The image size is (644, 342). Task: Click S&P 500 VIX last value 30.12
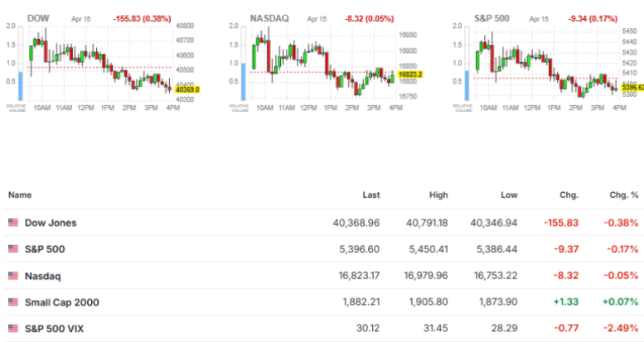pos(368,329)
